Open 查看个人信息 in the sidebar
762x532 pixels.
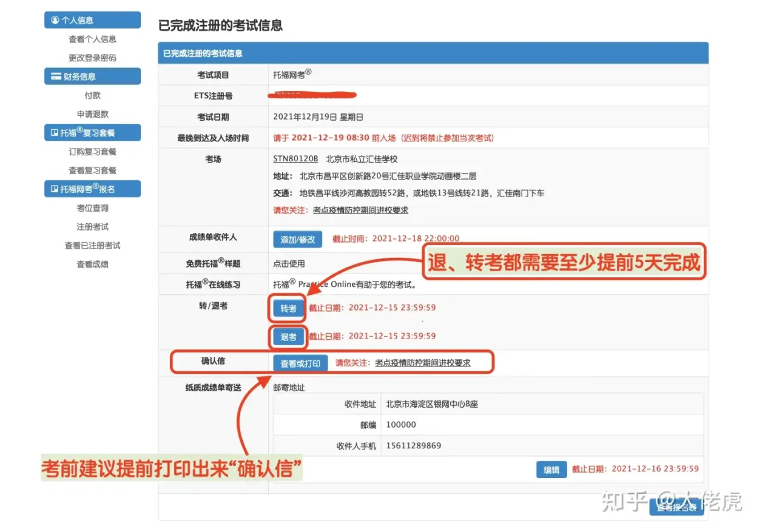(x=92, y=39)
